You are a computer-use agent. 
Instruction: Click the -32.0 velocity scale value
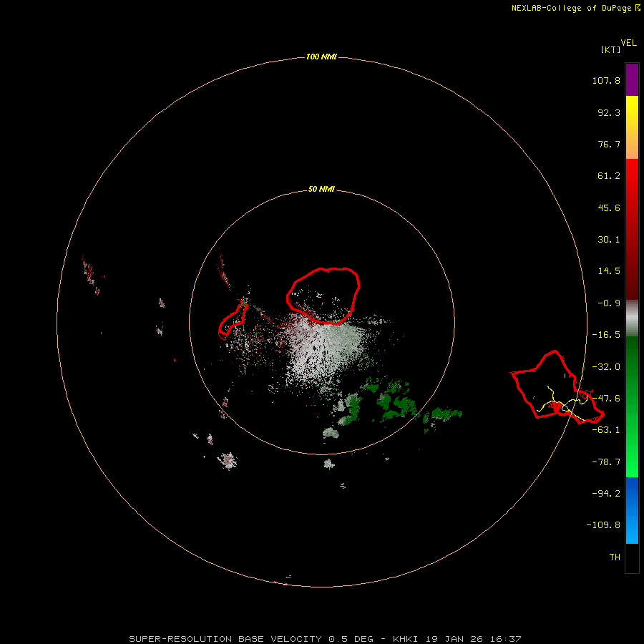point(606,367)
